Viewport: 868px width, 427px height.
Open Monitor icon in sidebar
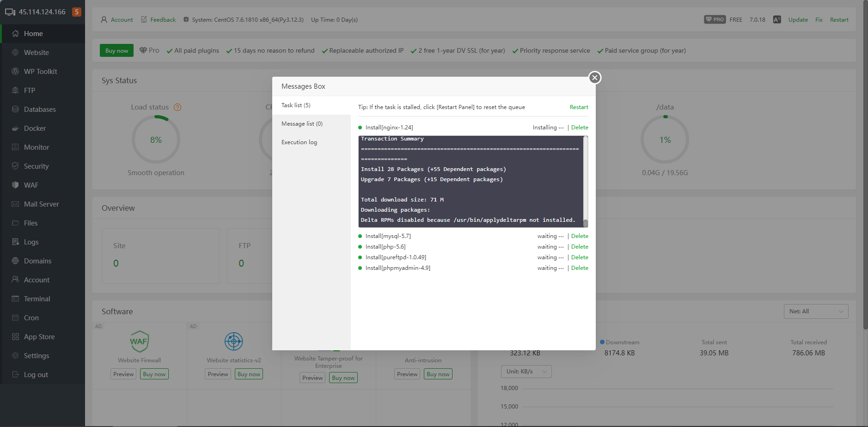point(15,147)
